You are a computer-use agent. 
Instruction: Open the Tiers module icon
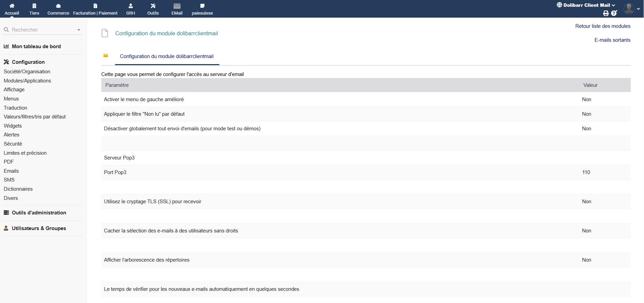coord(34,6)
